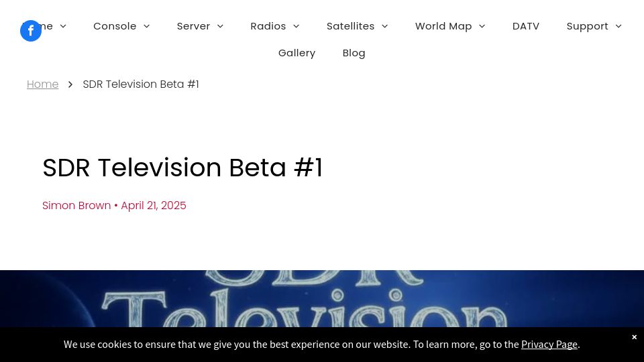Image resolution: width=644 pixels, height=362 pixels.
Task: Open the Console menu item
Action: (x=115, y=26)
